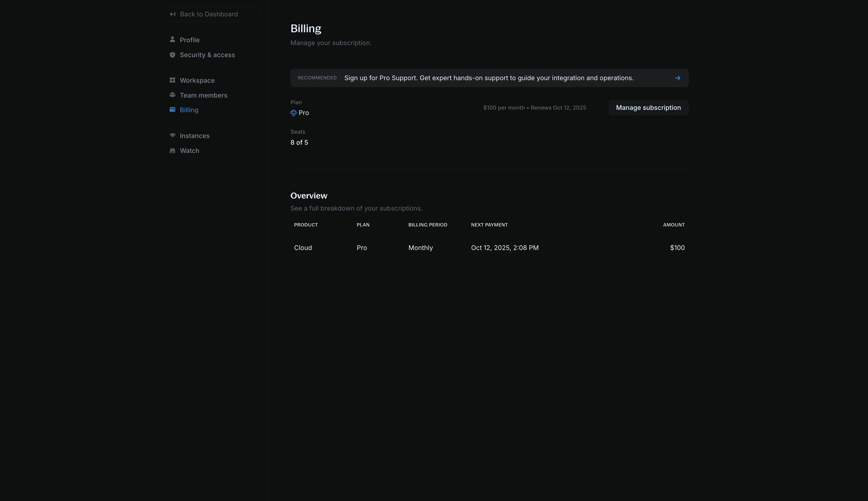Open the Profile settings page

(189, 40)
